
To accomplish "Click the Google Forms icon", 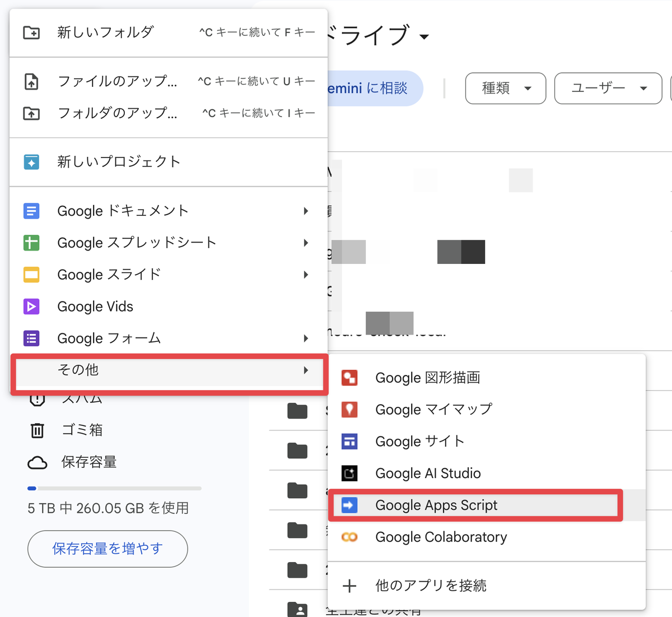I will click(x=31, y=338).
